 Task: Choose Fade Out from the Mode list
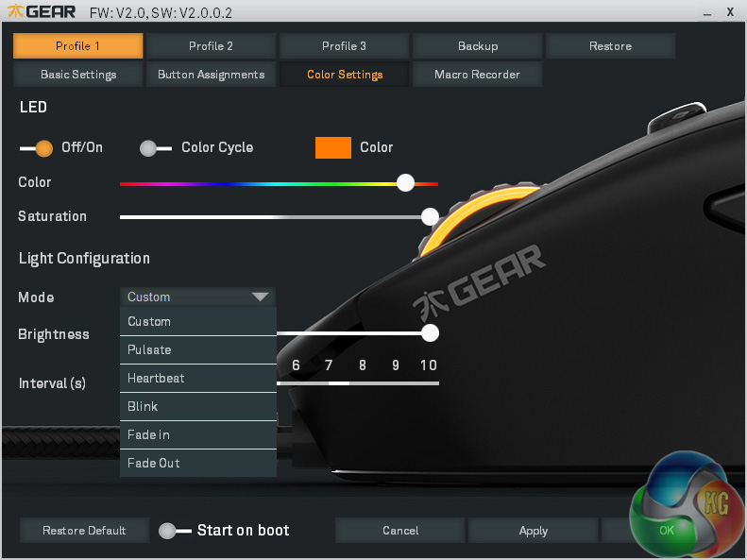coord(198,464)
